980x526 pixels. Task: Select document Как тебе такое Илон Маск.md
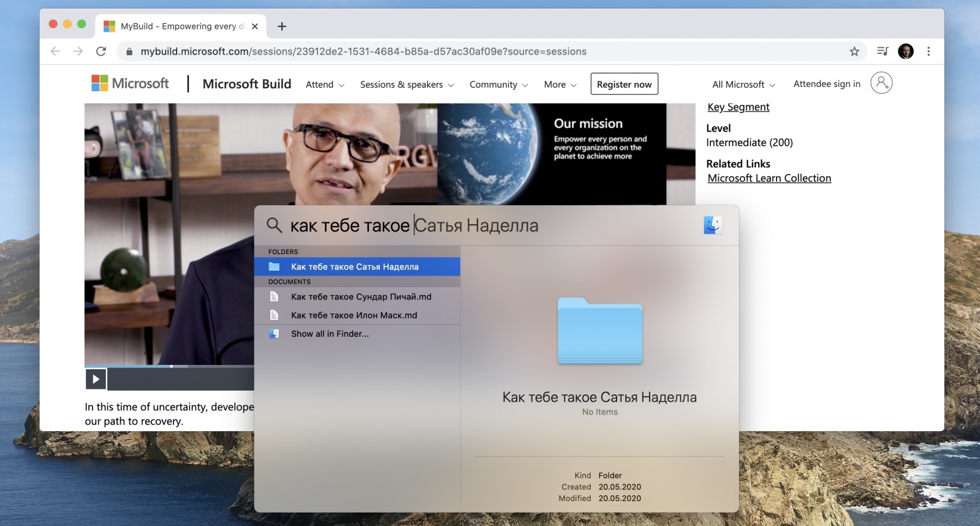pyautogui.click(x=357, y=315)
